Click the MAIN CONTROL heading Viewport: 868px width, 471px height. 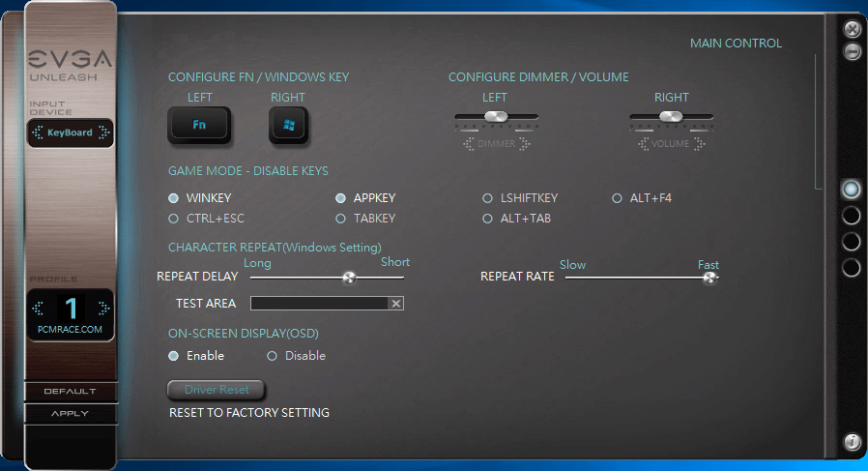736,44
